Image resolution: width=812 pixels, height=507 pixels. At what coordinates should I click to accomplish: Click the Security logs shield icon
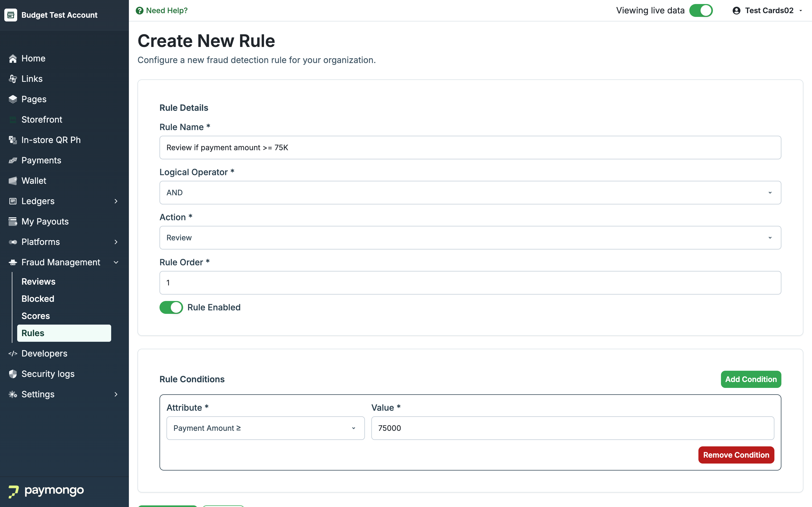13,374
